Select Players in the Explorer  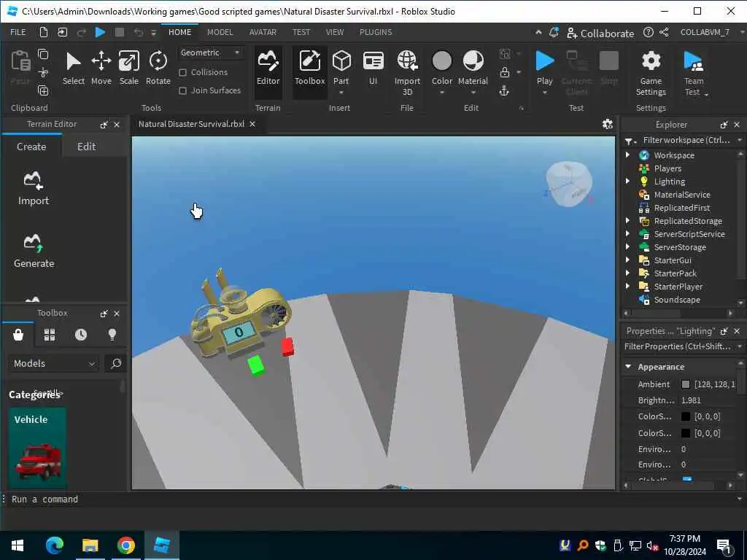point(667,168)
